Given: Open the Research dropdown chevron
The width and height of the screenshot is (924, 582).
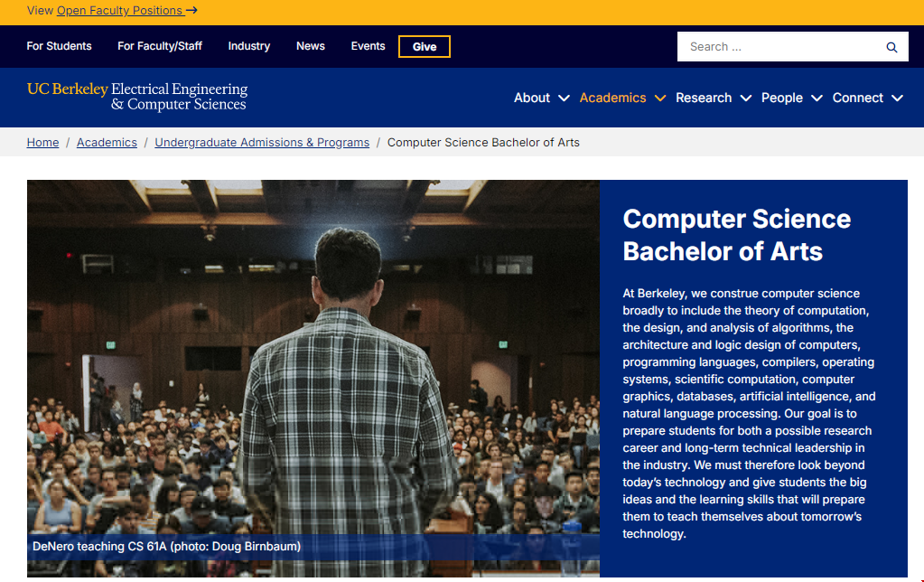Looking at the screenshot, I should (746, 99).
